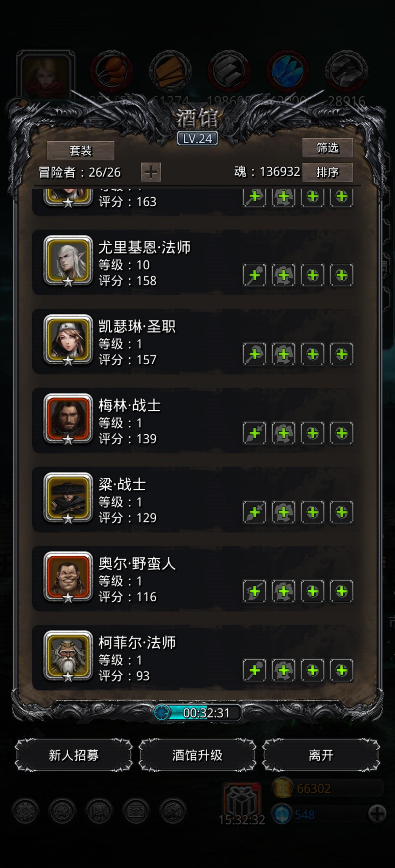Add third slot item for 凯瑟琳·圣职
395x868 pixels.
coord(312,354)
